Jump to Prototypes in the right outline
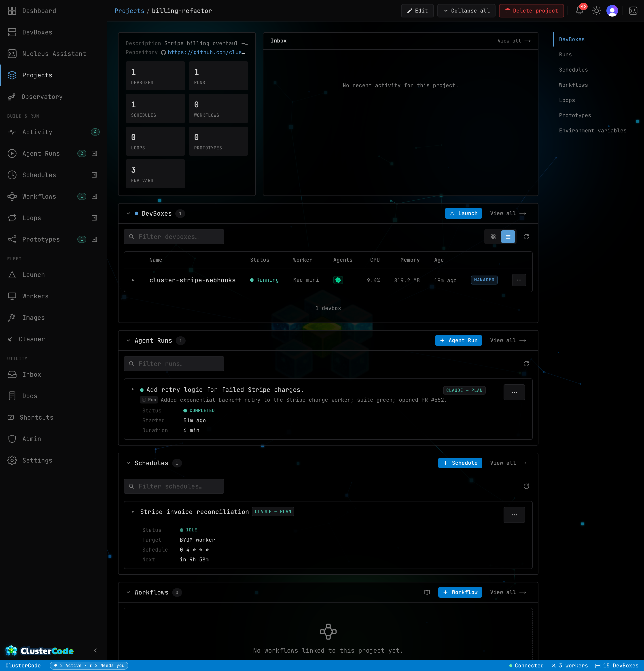The height and width of the screenshot is (671, 644). coord(575,115)
